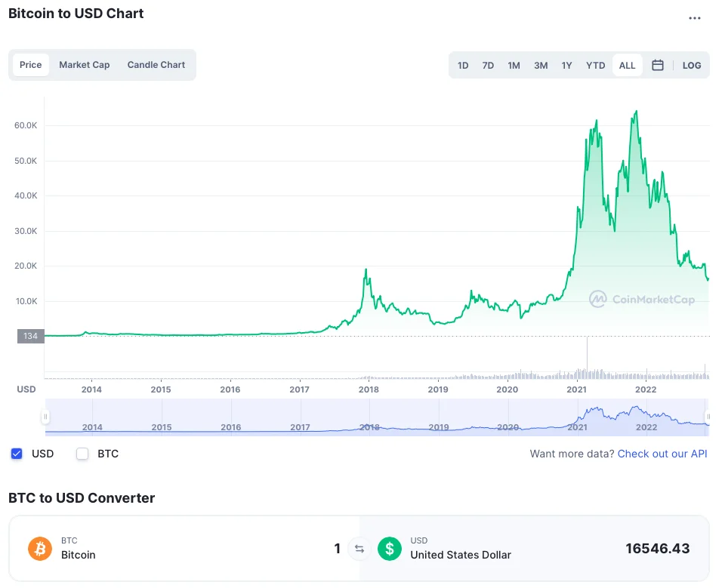This screenshot has height=588, width=725.
Task: Select the 7D time range
Action: pyautogui.click(x=488, y=65)
